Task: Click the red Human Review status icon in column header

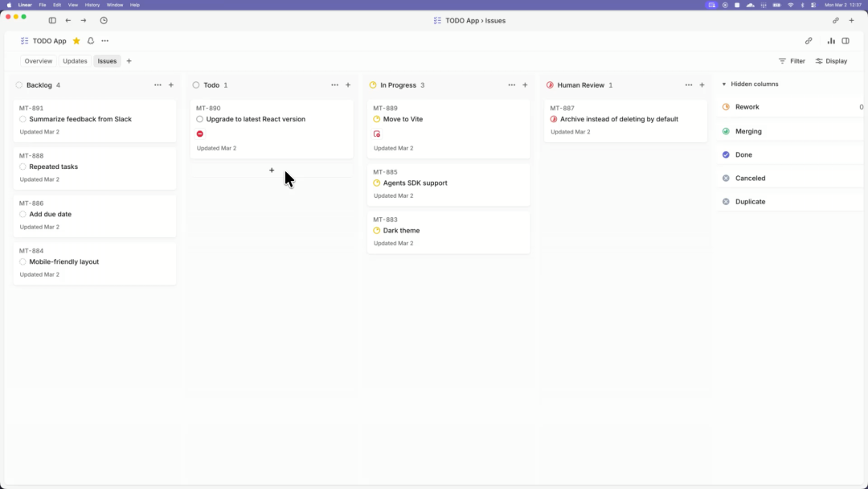Action: coord(550,85)
